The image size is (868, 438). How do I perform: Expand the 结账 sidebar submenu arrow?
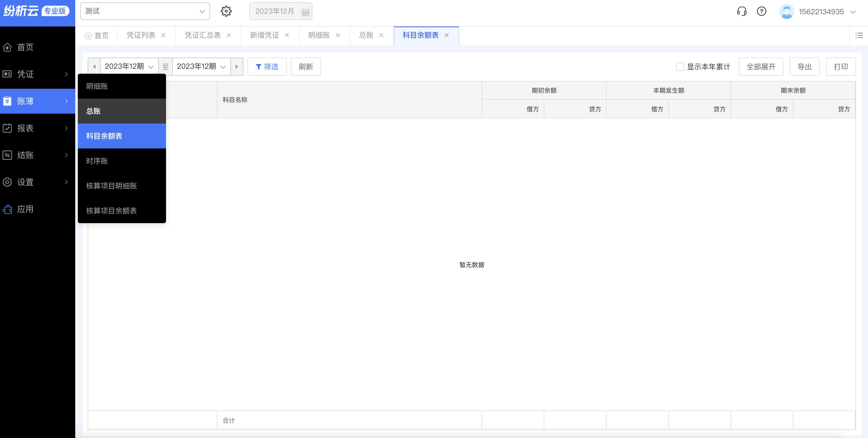click(x=66, y=155)
